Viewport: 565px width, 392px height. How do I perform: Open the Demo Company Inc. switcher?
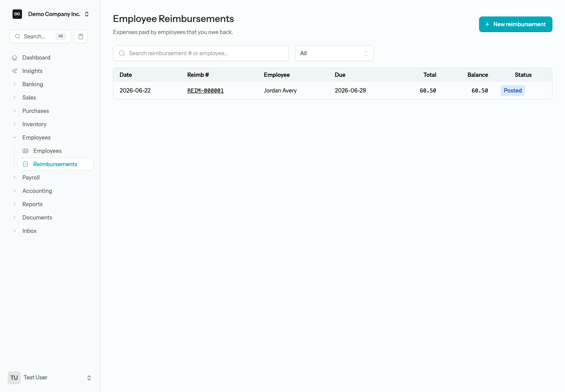tap(51, 14)
